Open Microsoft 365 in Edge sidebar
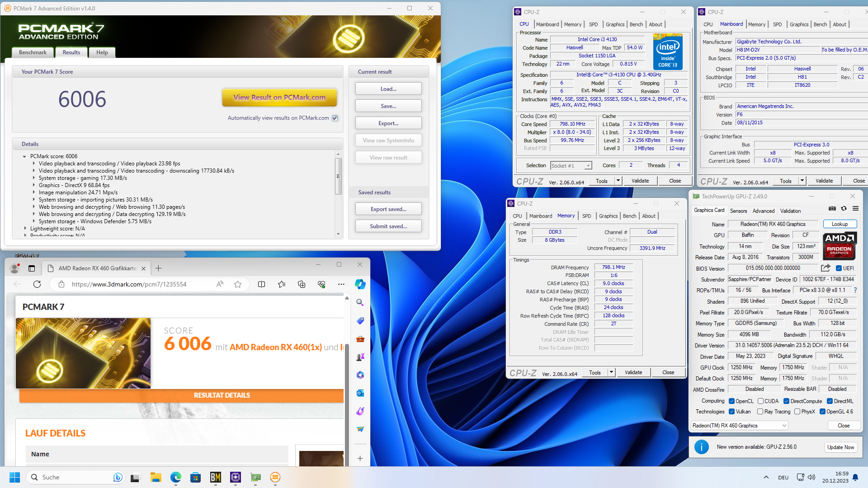868x488 pixels. [360, 375]
